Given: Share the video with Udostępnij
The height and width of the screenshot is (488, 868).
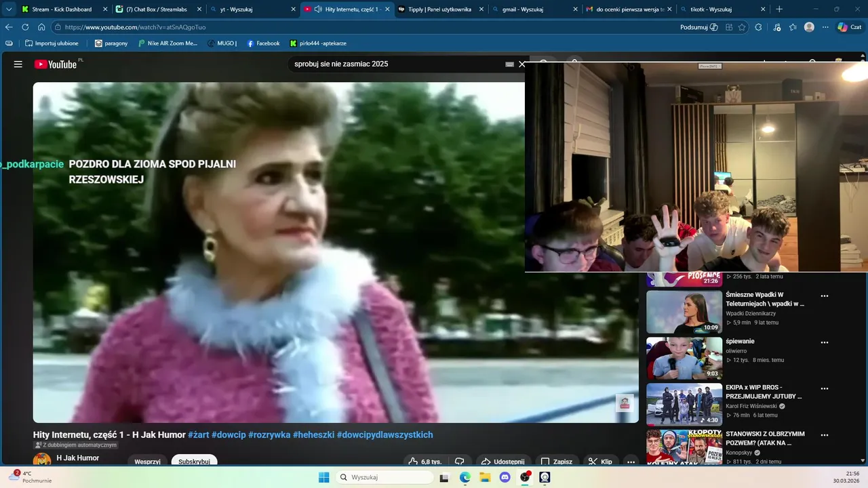Looking at the screenshot, I should click(x=502, y=462).
